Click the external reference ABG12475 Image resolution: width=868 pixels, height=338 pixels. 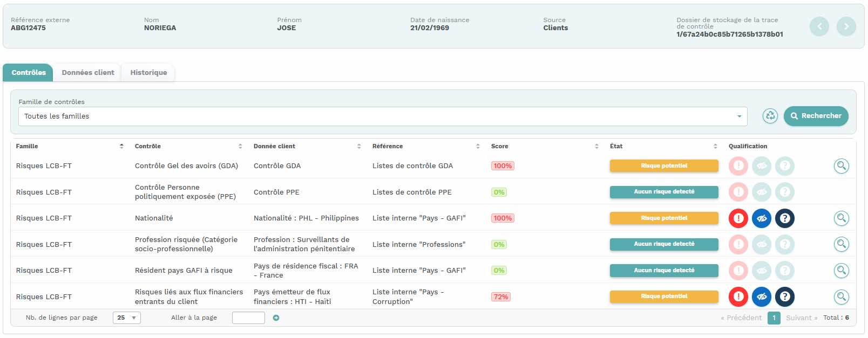tap(28, 28)
